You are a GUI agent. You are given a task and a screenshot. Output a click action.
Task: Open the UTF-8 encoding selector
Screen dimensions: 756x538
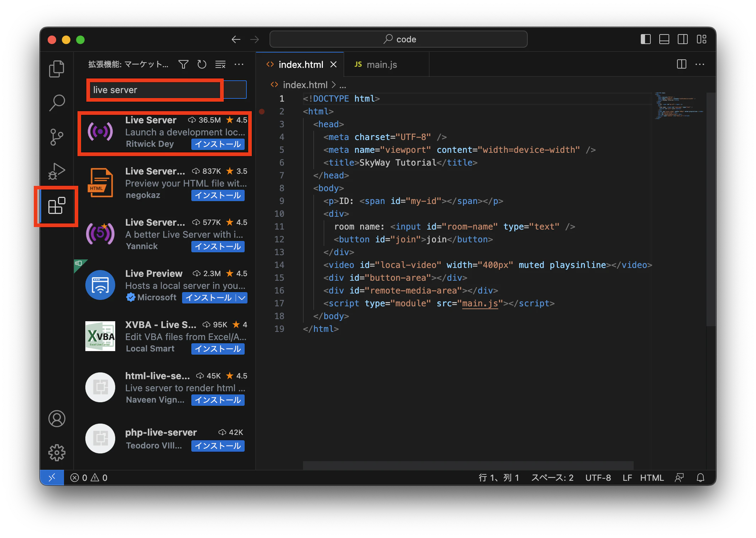coord(598,478)
